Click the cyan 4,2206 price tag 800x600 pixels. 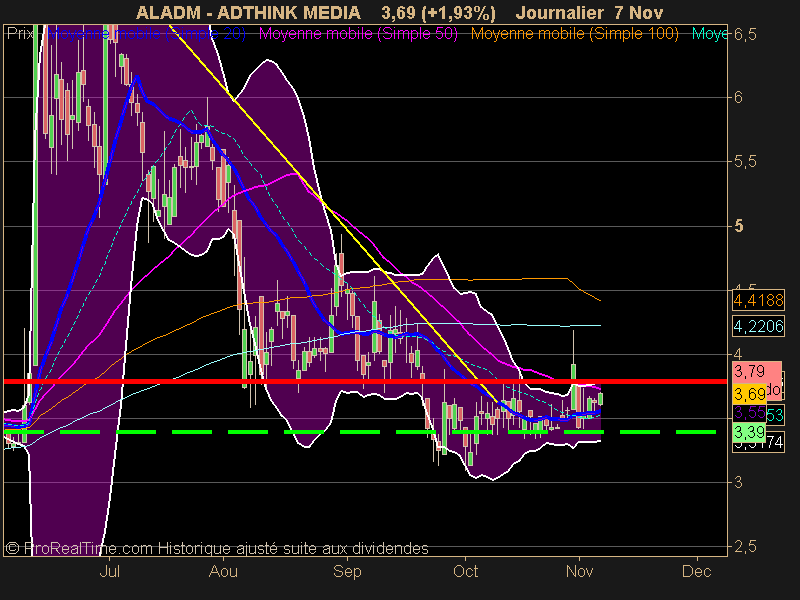tap(758, 326)
